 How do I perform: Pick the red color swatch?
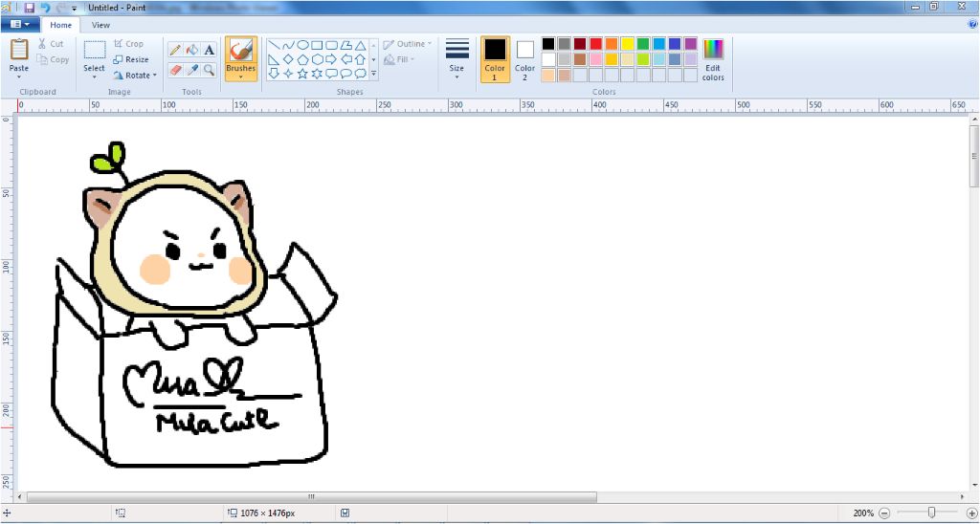595,44
